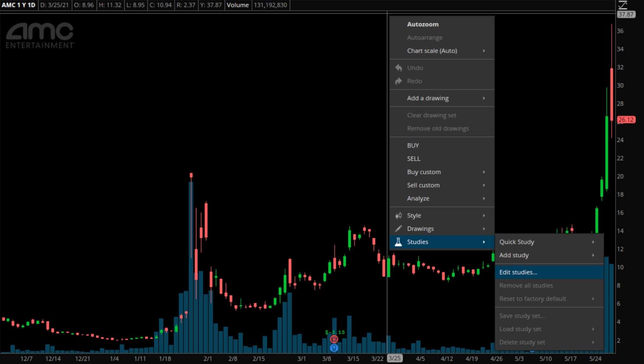The height and width of the screenshot is (364, 644).
Task: Open the Add a drawing submenu
Action: click(x=442, y=98)
